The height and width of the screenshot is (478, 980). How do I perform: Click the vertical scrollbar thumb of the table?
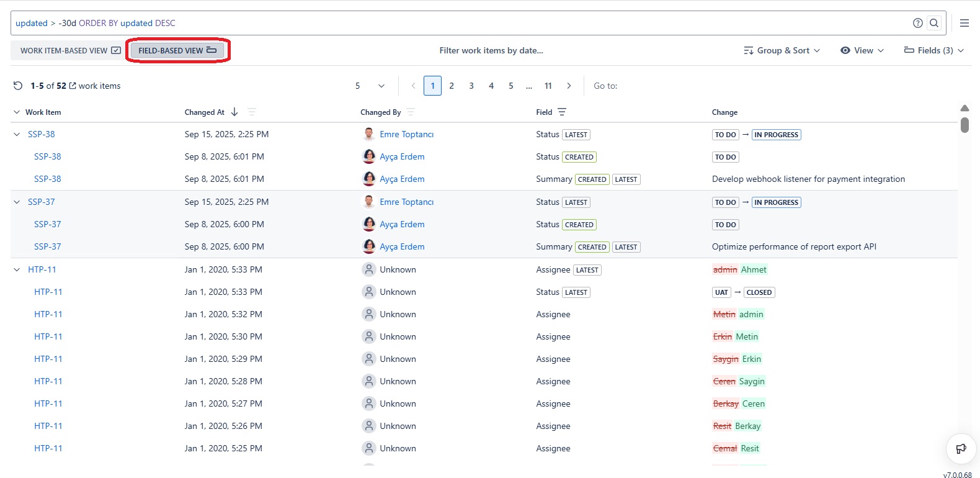pos(964,125)
